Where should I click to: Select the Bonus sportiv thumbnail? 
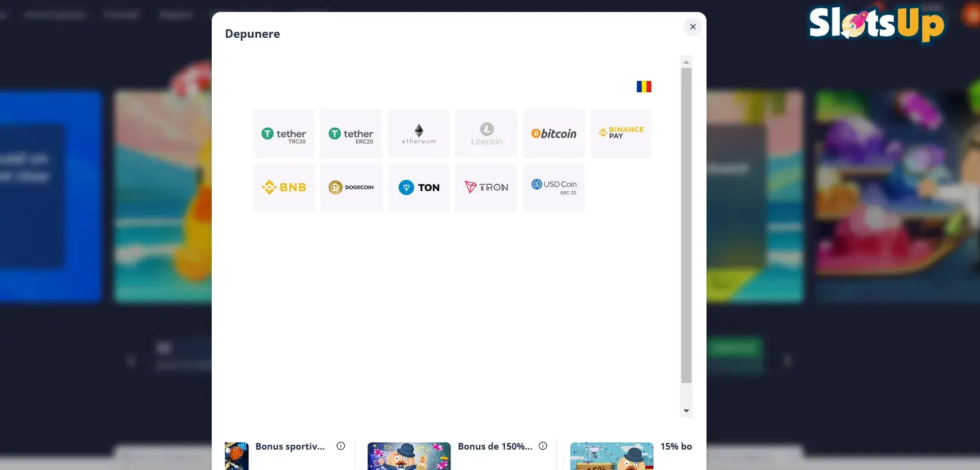[236, 456]
